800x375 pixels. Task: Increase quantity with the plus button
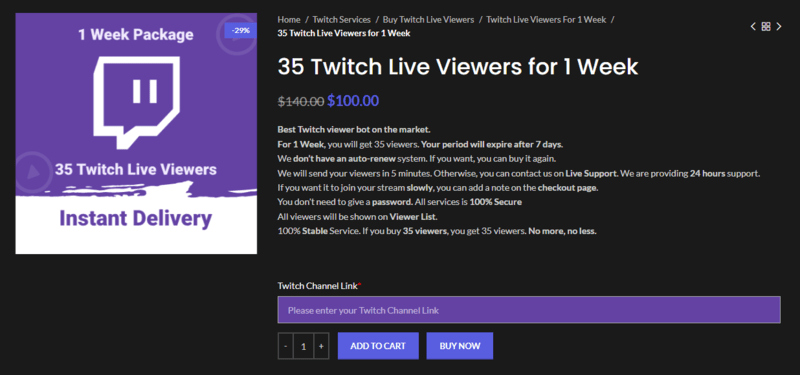tap(321, 346)
